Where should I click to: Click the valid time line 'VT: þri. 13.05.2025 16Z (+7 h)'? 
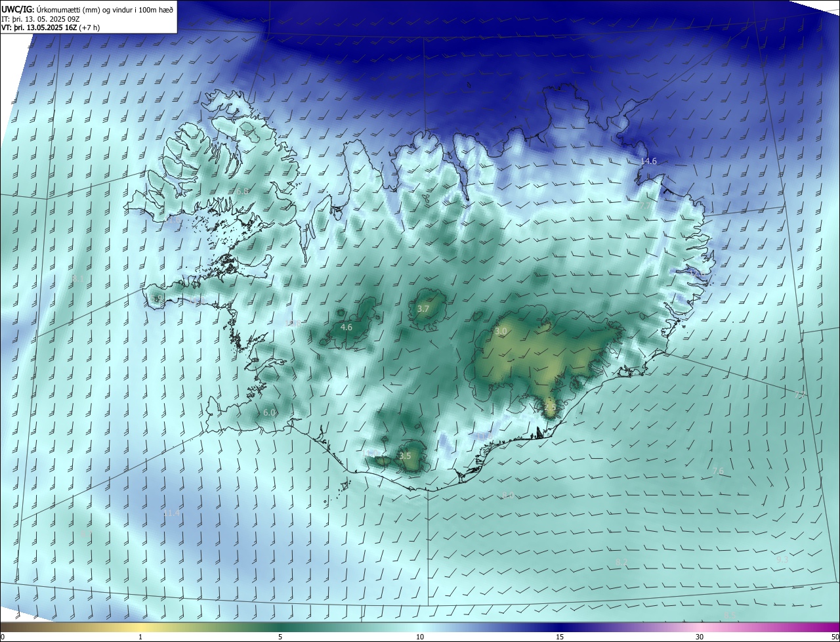pos(51,28)
